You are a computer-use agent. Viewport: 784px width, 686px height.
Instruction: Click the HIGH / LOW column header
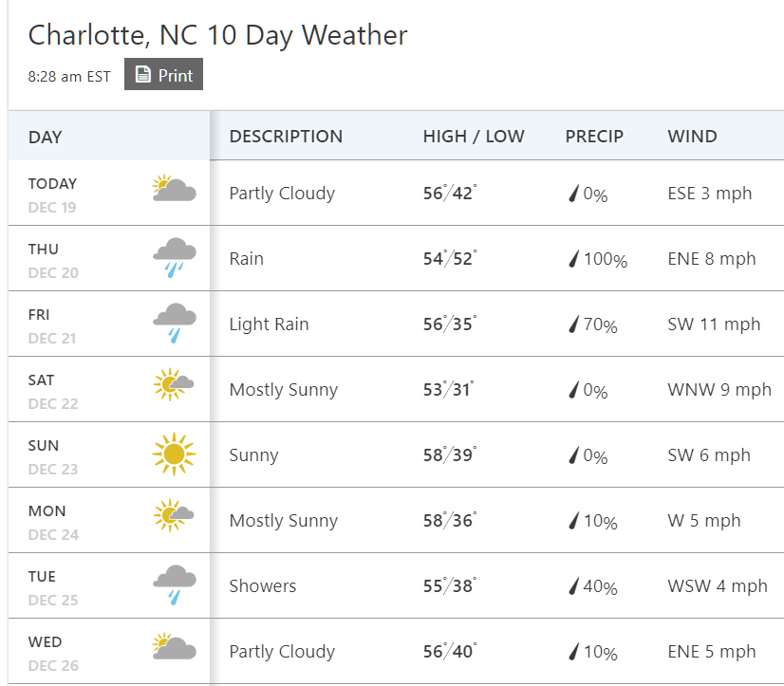(x=474, y=136)
